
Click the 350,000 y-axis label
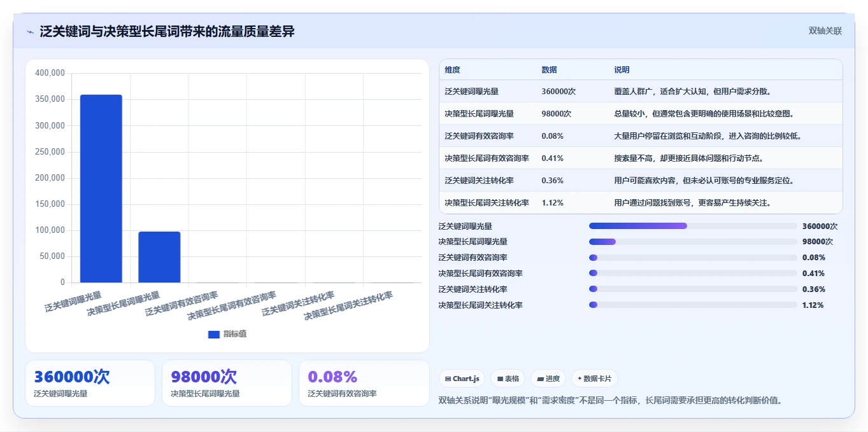point(50,99)
